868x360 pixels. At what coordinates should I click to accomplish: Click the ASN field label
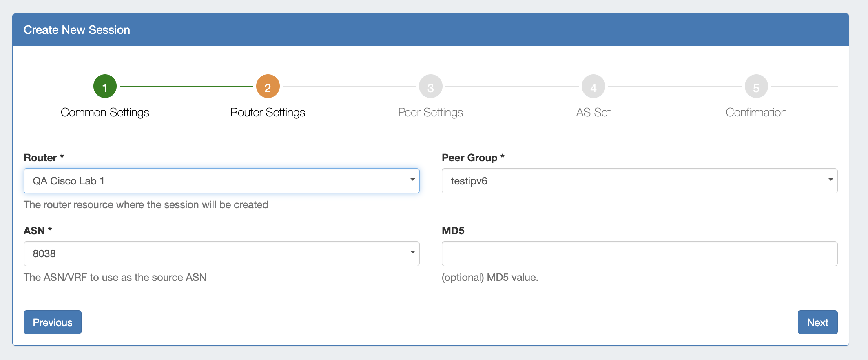(x=34, y=231)
